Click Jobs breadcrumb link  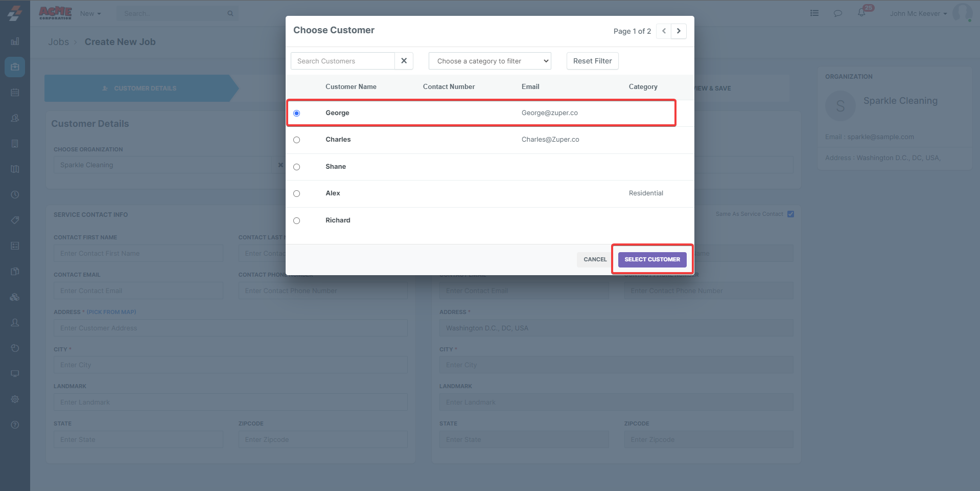(x=58, y=42)
